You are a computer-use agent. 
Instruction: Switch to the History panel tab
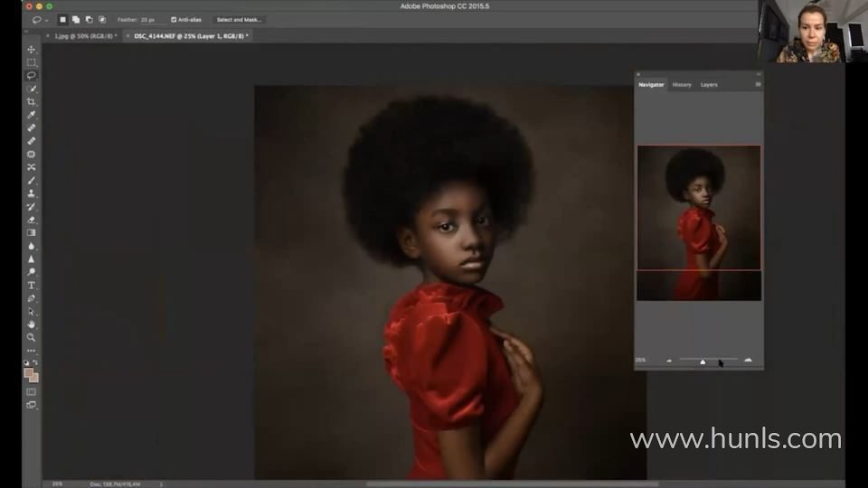click(682, 84)
